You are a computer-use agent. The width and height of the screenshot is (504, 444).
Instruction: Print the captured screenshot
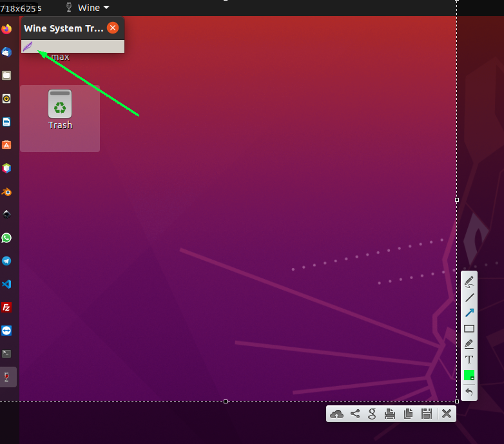[390, 414]
